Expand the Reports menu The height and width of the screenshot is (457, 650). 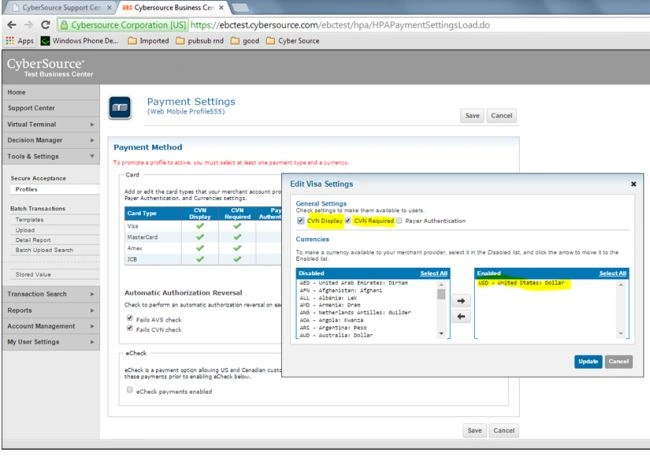51,310
